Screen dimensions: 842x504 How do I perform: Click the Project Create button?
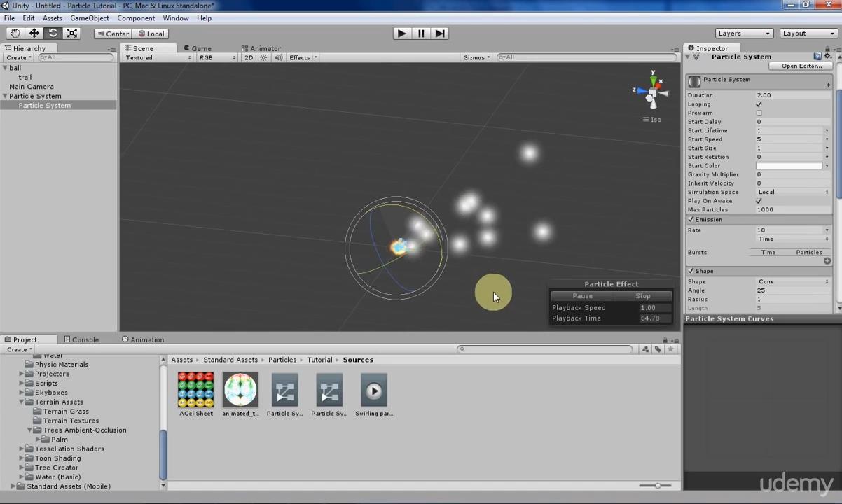coord(18,349)
